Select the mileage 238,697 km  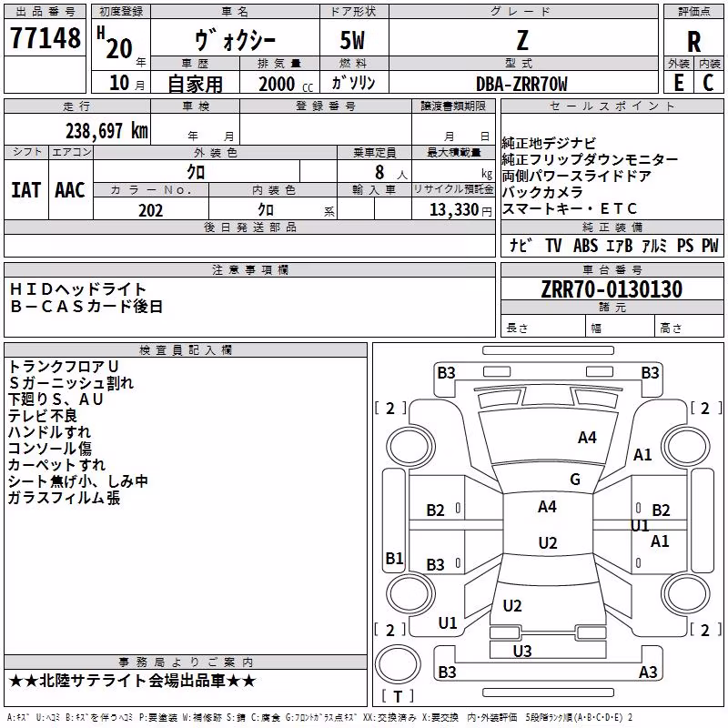coord(106,131)
